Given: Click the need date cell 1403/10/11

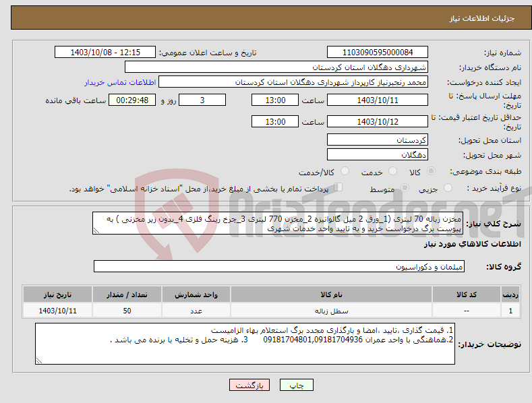Looking at the screenshot, I should click(58, 311).
